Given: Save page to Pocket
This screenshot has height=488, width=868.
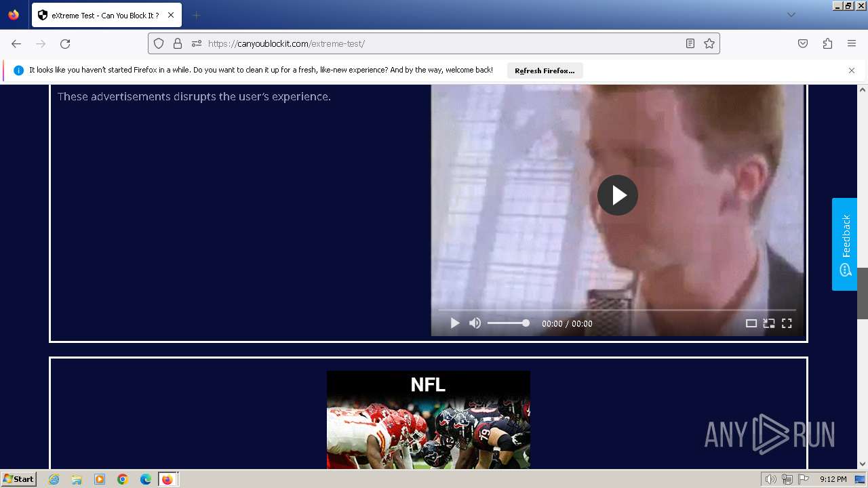Looking at the screenshot, I should pos(803,43).
